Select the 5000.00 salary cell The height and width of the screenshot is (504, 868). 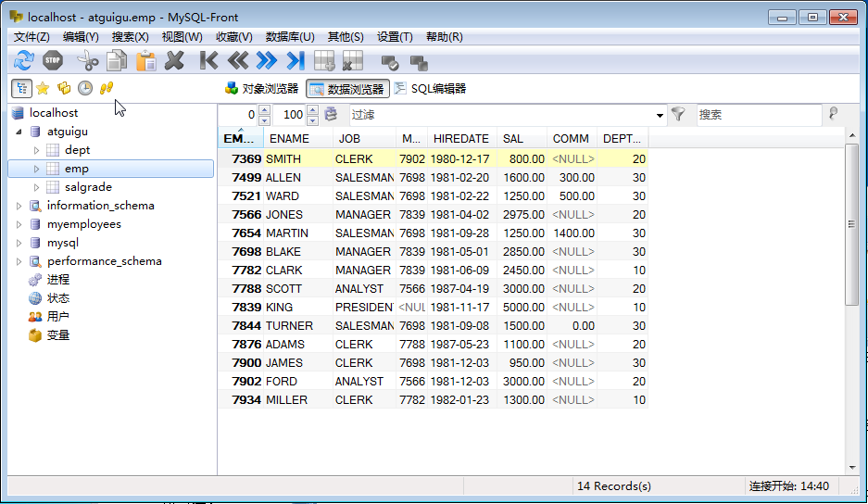522,308
